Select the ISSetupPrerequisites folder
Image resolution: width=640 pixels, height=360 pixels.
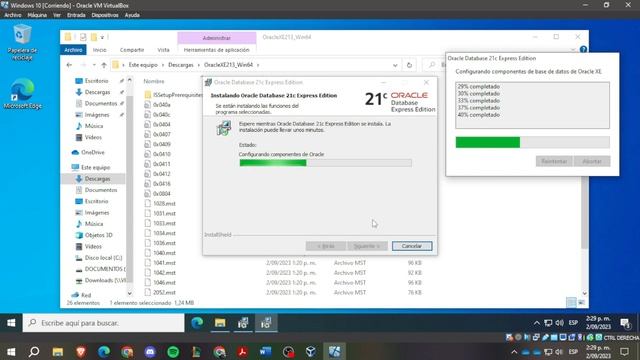(173, 95)
